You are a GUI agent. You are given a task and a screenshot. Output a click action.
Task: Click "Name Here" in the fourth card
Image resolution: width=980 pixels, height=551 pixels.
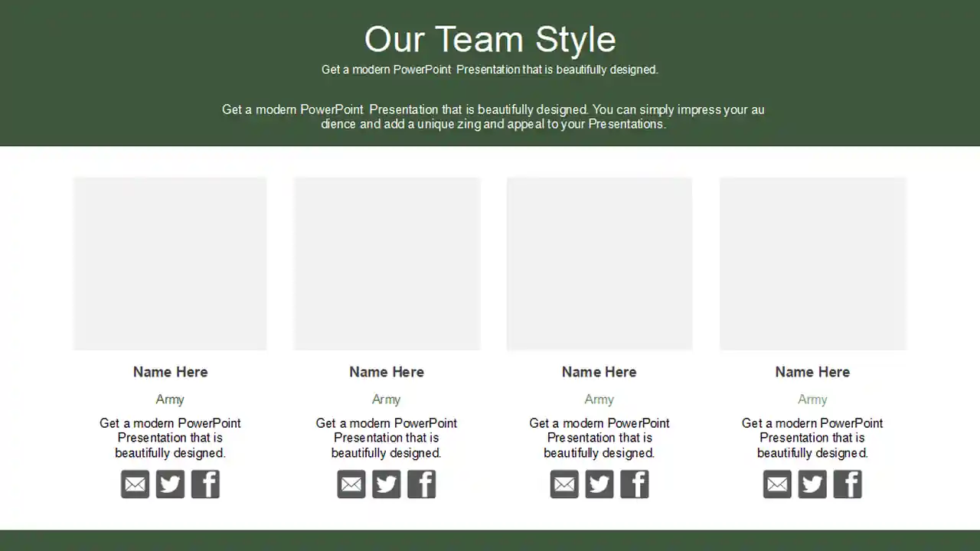pos(812,372)
